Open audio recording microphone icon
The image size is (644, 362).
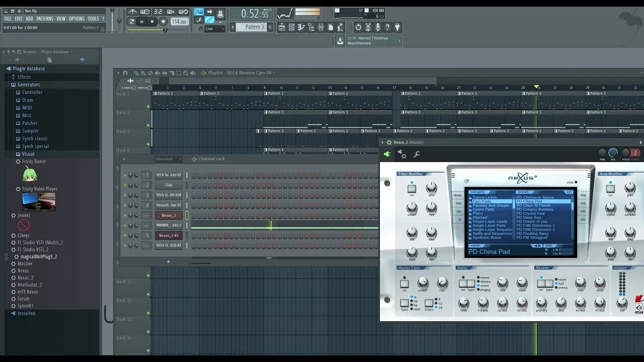pos(378,27)
